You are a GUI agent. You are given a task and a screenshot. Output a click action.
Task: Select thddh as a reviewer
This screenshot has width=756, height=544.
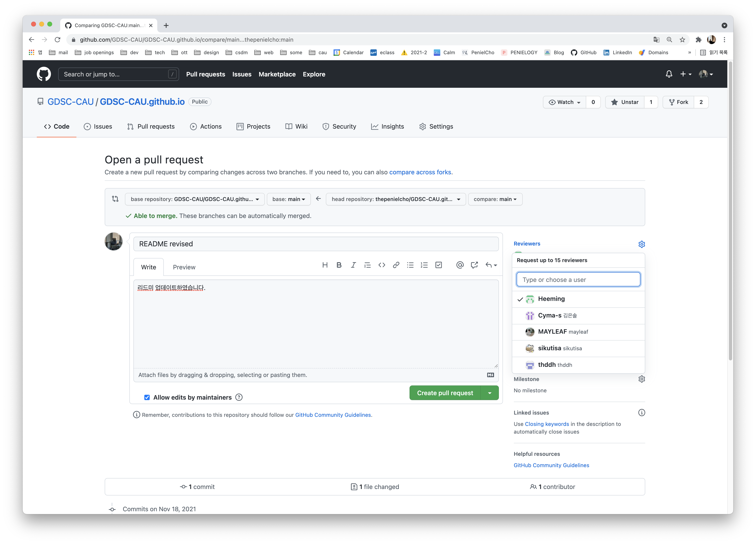click(x=578, y=365)
